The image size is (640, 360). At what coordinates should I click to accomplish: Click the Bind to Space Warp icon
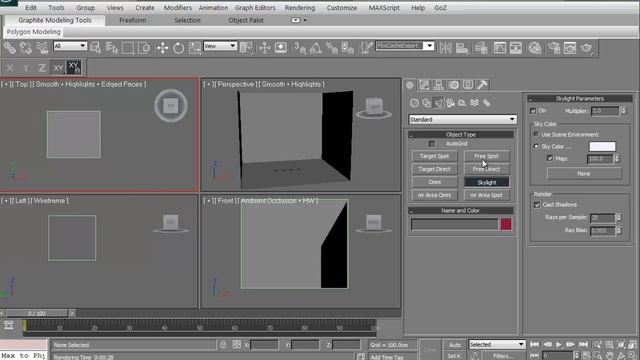42,48
